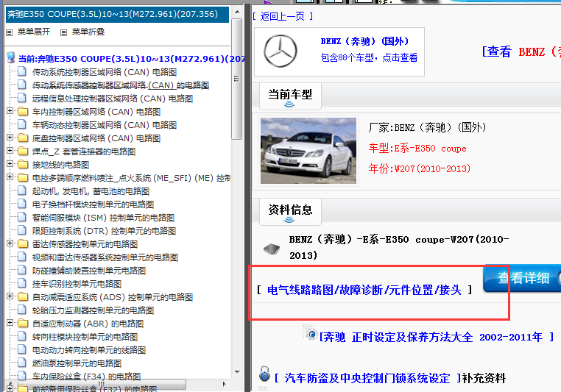Click document icon of 智能伺服模块 (ISM)
The width and height of the screenshot is (561, 392).
[x=22, y=217]
